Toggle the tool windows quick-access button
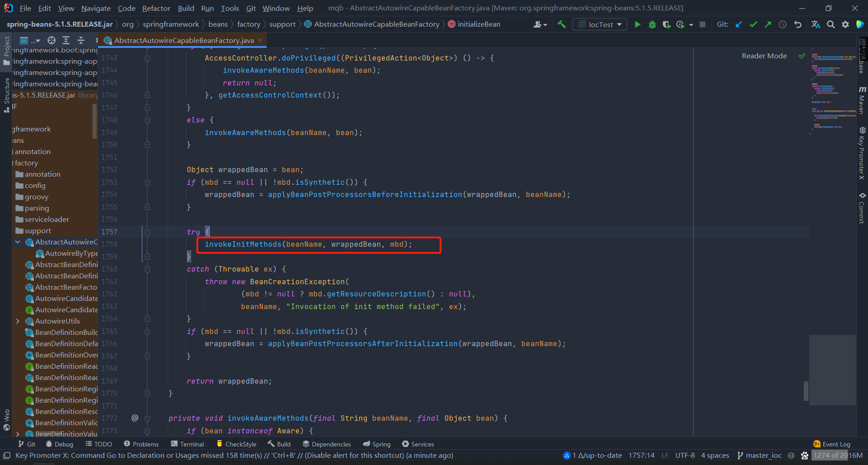The height and width of the screenshot is (465, 868). tap(7, 456)
